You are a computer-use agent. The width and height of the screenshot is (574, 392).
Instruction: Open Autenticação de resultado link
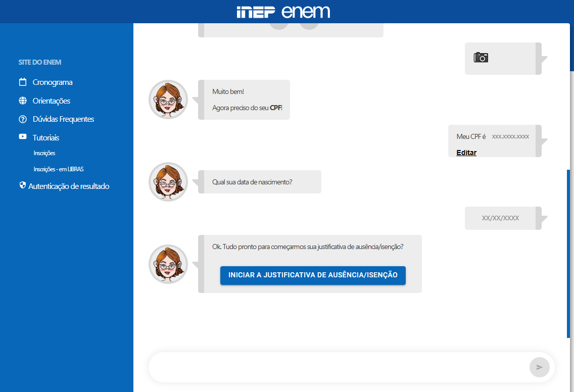click(x=69, y=186)
